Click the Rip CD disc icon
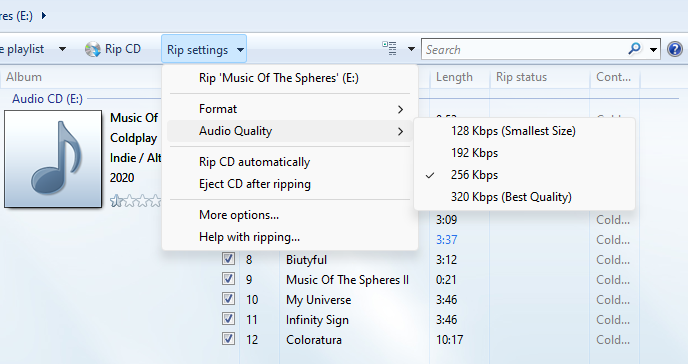The height and width of the screenshot is (364, 688). 93,49
